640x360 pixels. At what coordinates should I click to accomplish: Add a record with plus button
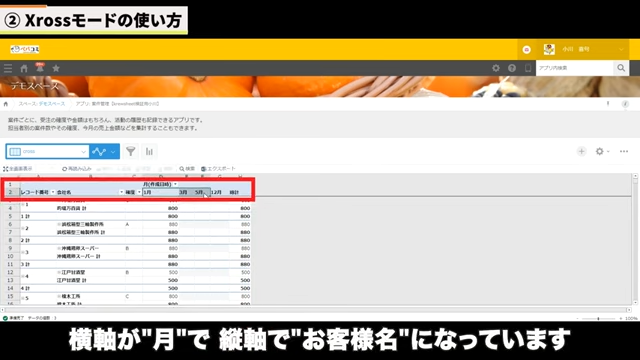581,151
